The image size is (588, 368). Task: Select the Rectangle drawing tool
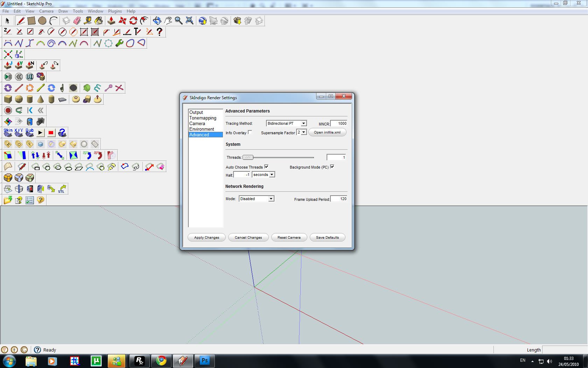(x=31, y=21)
